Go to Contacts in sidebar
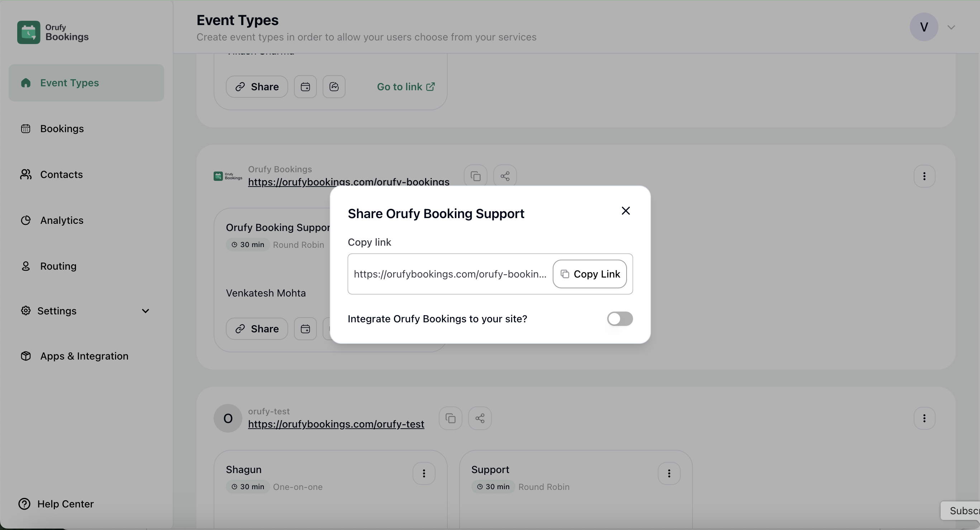 tap(61, 174)
